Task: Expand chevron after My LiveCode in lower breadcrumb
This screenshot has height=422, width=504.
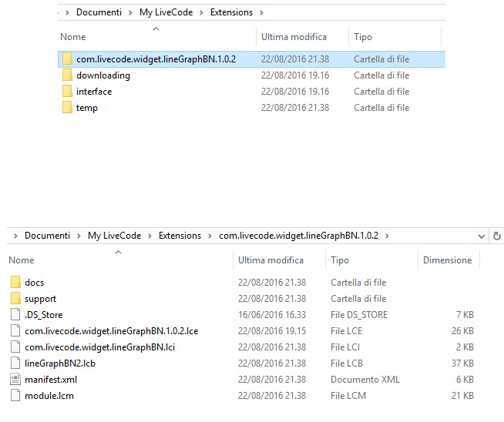Action: [150, 236]
